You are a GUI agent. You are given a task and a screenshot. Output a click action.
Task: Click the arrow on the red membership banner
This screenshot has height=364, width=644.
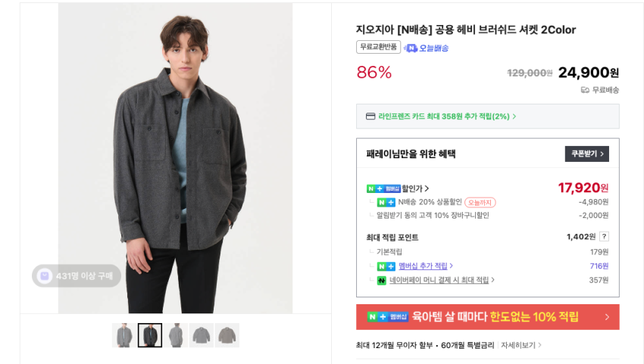607,317
